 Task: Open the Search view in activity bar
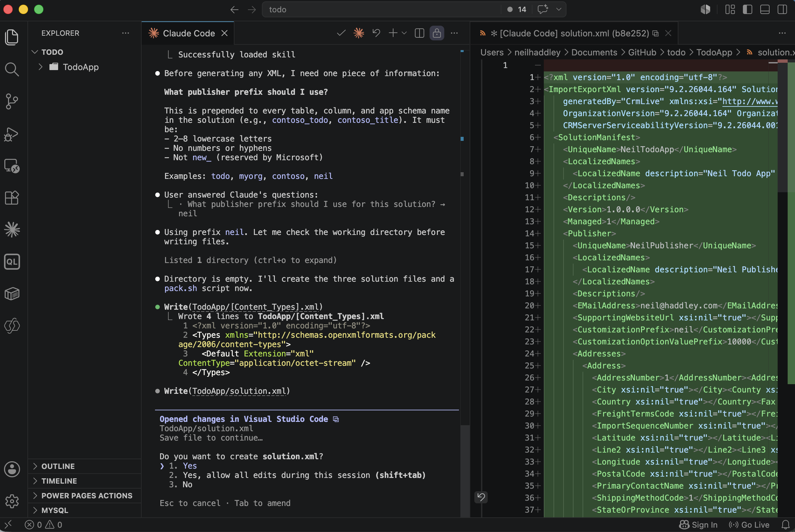point(12,69)
